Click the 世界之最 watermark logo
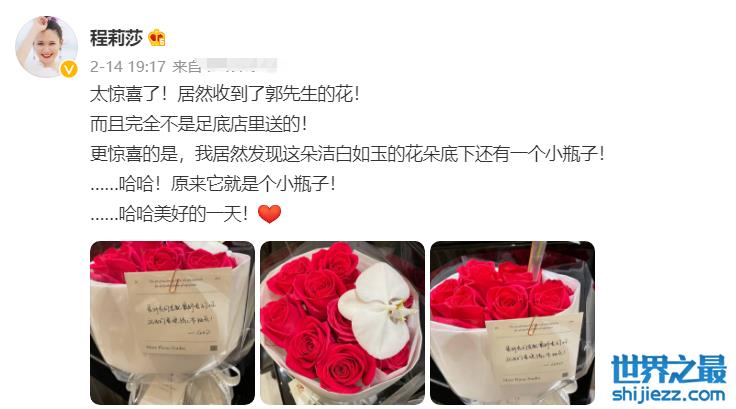This screenshot has width=736, height=409. (669, 370)
